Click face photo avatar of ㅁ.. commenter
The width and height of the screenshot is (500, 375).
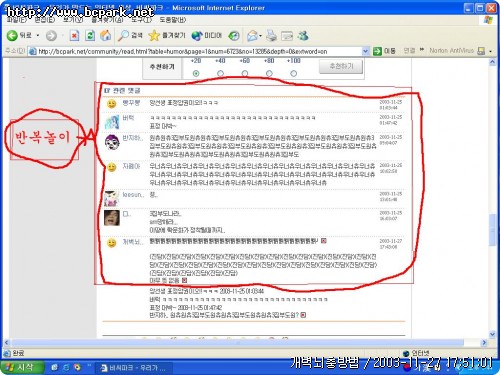pos(112,218)
